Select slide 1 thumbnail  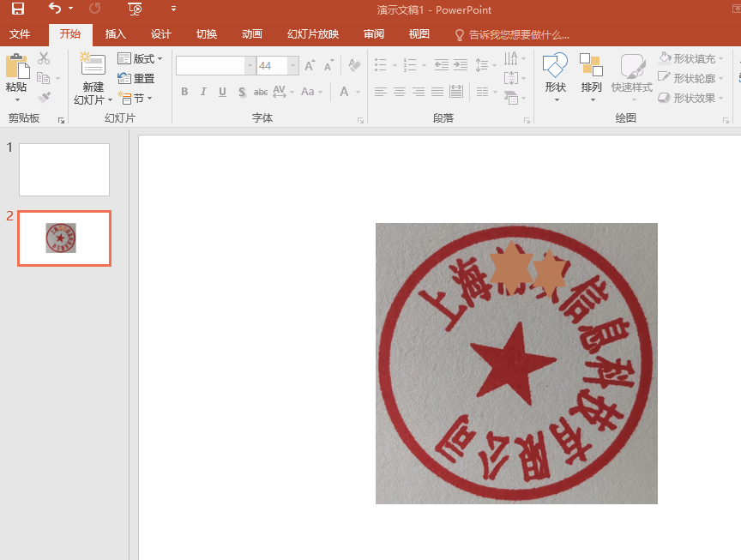pyautogui.click(x=64, y=170)
